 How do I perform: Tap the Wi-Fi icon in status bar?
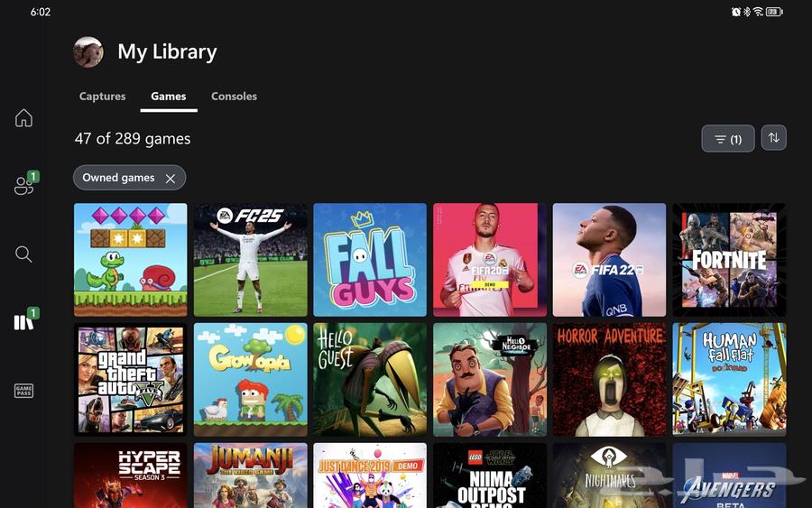click(758, 12)
